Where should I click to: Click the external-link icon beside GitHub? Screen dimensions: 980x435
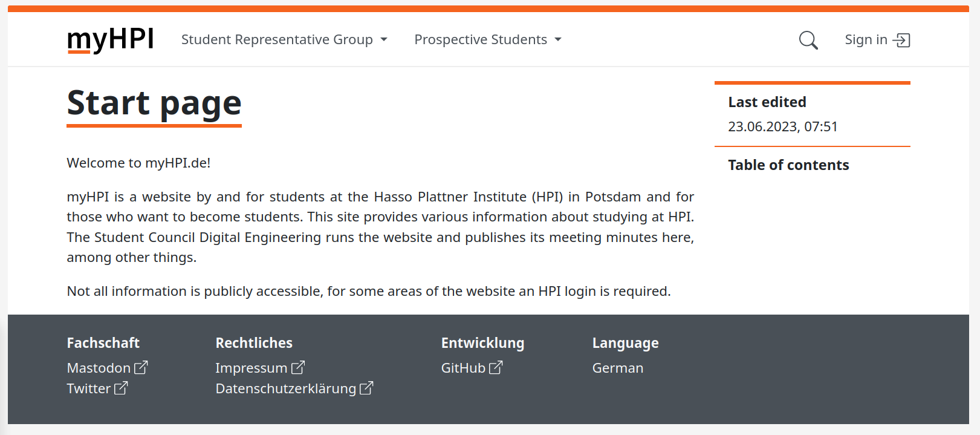[x=496, y=367]
